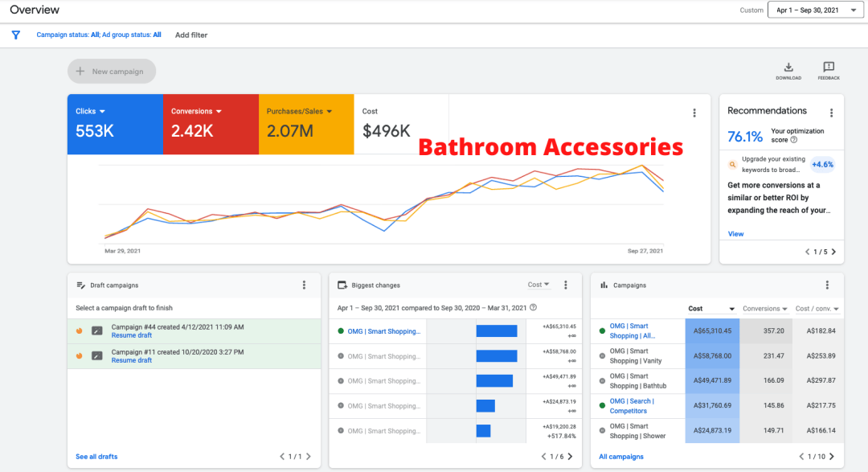The width and height of the screenshot is (868, 472).
Task: Open OMG Smart Shopping link in Biggest changes
Action: point(383,331)
